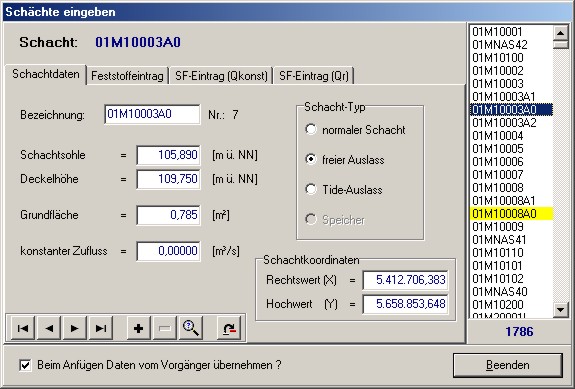The image size is (575, 389).
Task: Select list entry 01M10007
Action: click(x=511, y=175)
